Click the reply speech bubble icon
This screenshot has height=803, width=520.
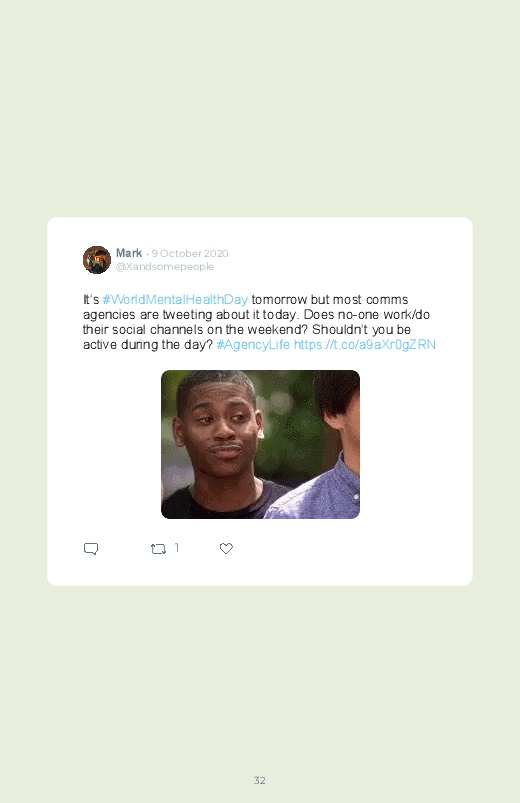point(91,548)
